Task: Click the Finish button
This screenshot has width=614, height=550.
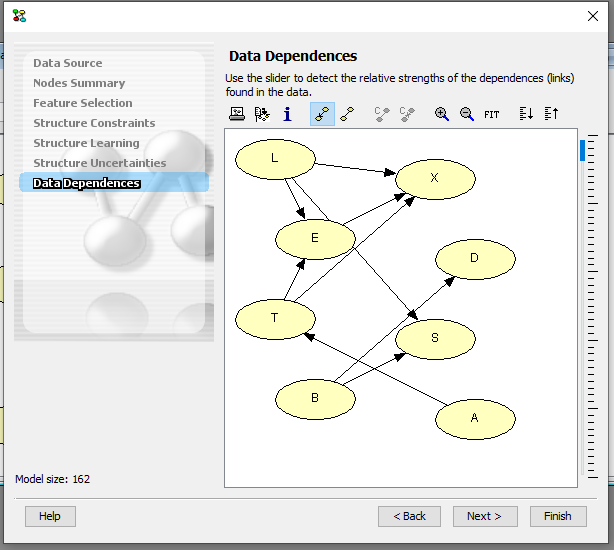Action: pyautogui.click(x=558, y=516)
